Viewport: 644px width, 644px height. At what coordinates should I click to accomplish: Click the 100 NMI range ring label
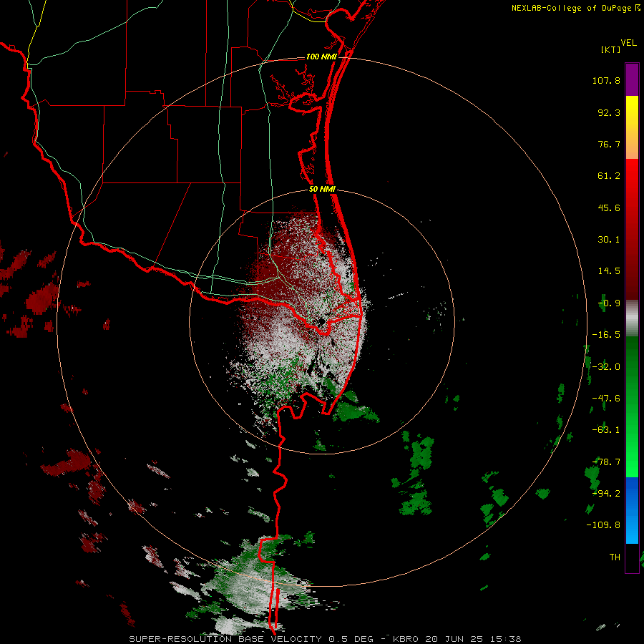[321, 57]
